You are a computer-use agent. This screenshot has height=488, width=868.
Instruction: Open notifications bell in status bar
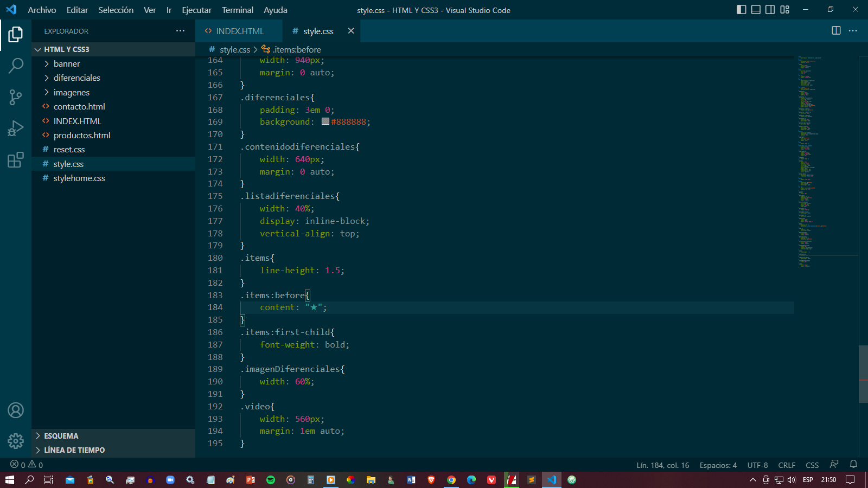(x=853, y=464)
